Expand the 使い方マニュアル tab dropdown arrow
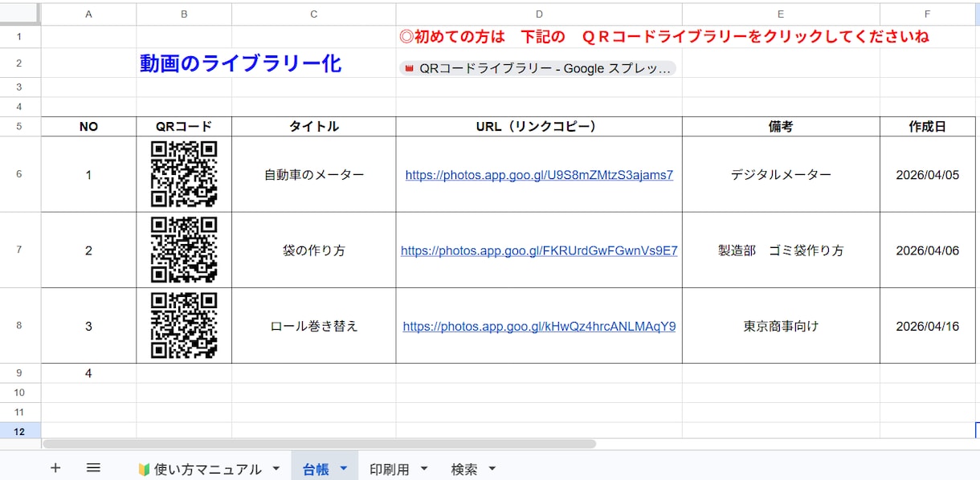980x480 pixels. 276,468
